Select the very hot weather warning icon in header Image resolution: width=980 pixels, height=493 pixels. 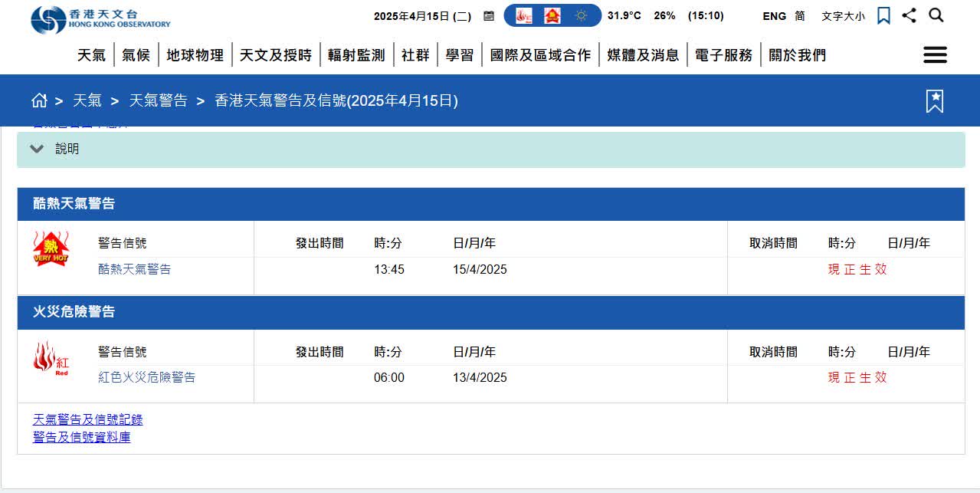(552, 15)
